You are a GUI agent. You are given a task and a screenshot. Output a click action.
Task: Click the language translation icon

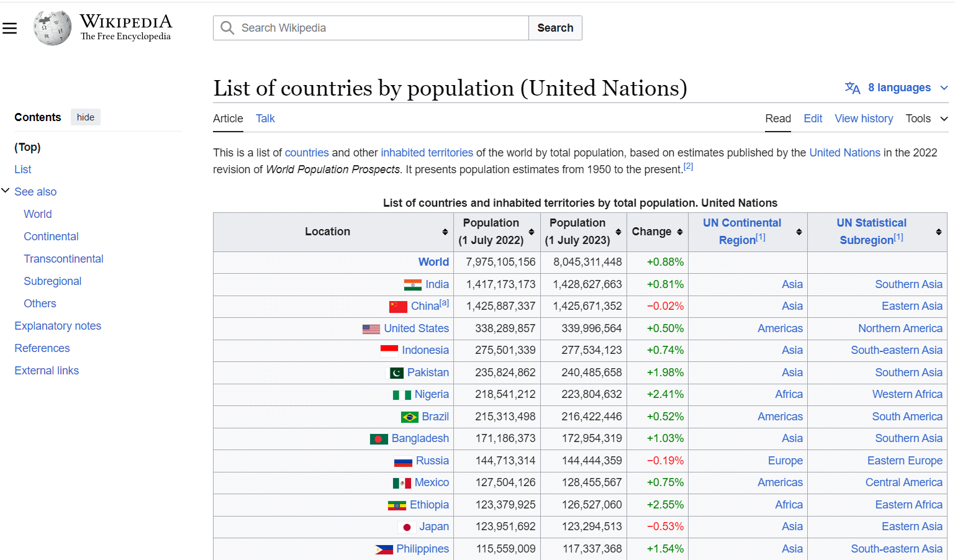tap(853, 88)
